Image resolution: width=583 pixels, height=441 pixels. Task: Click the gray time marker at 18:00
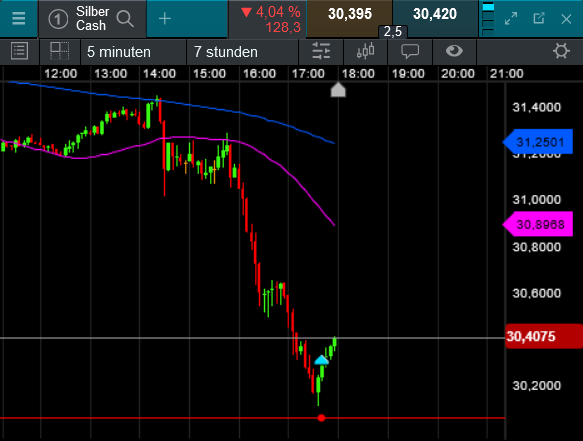pyautogui.click(x=338, y=90)
